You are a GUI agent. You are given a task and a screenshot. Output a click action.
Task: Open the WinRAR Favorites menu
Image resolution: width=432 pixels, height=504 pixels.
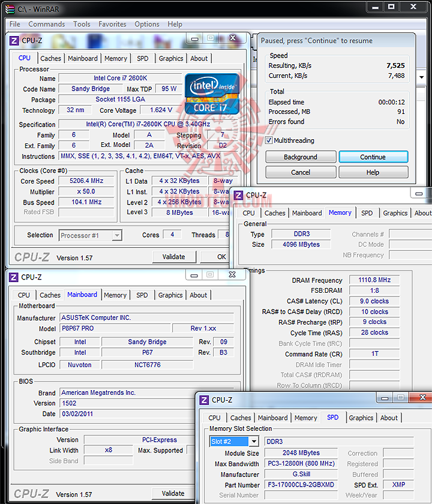tap(112, 24)
